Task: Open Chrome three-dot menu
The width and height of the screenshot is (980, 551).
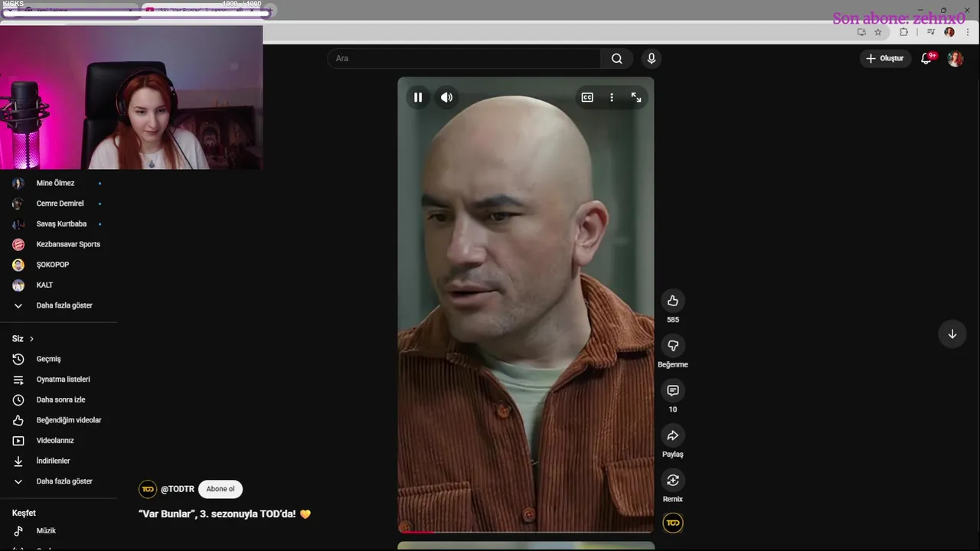Action: coord(968,32)
